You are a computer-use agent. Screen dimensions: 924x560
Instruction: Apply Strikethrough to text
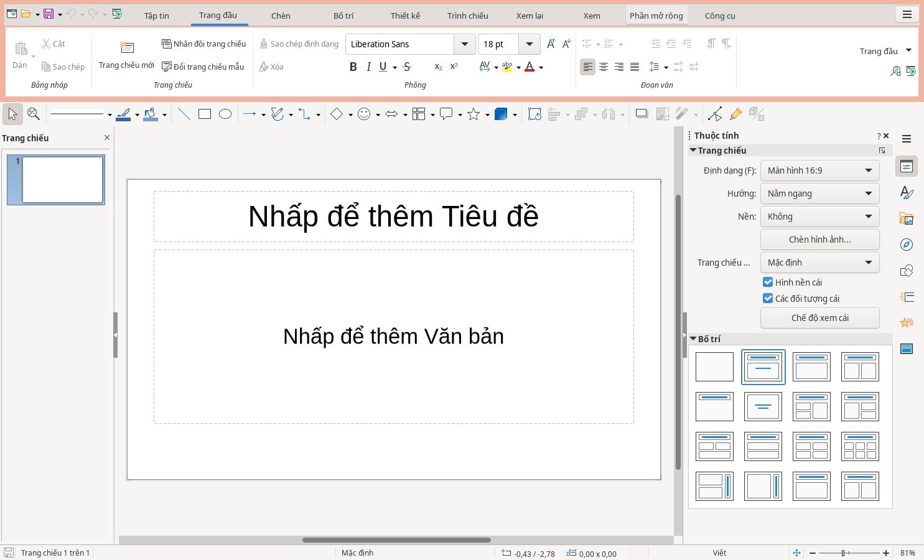407,67
